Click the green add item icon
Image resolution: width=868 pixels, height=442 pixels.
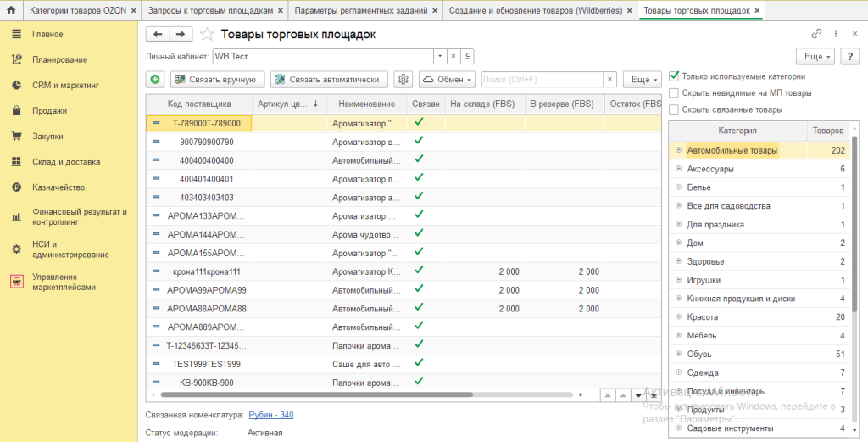point(155,79)
